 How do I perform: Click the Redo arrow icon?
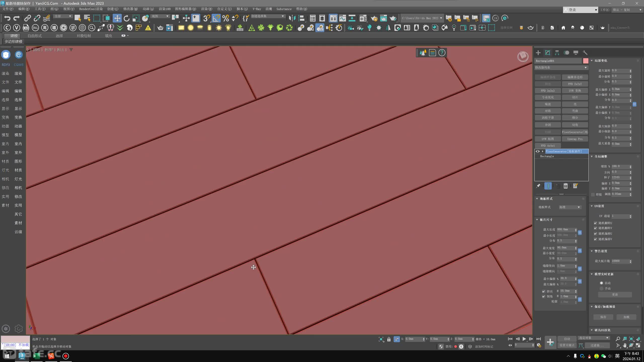click(17, 18)
